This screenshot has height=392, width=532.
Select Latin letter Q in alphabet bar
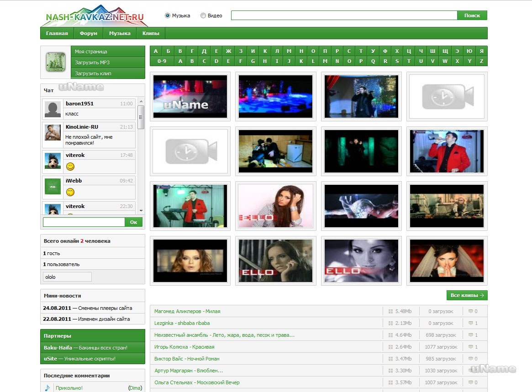(x=373, y=61)
